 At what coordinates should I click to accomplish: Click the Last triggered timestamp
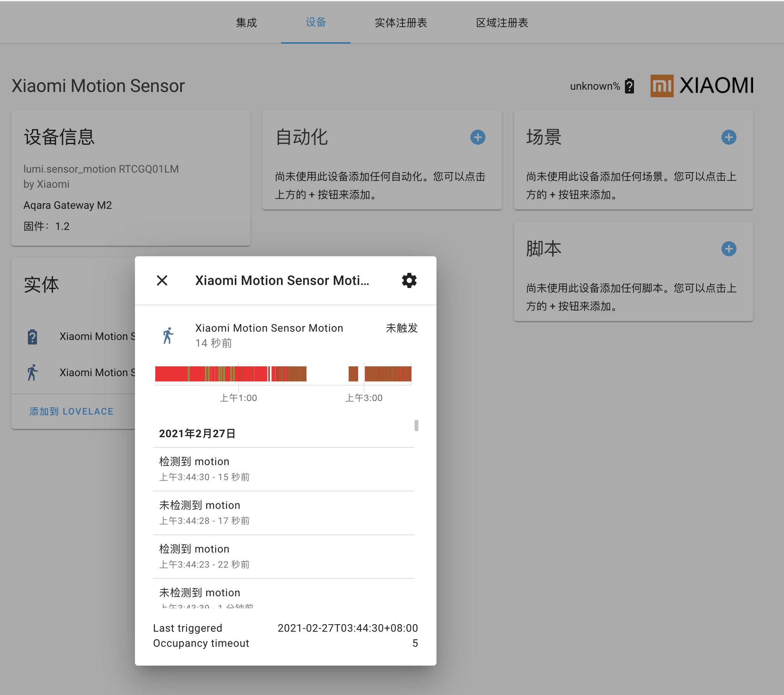tap(347, 628)
